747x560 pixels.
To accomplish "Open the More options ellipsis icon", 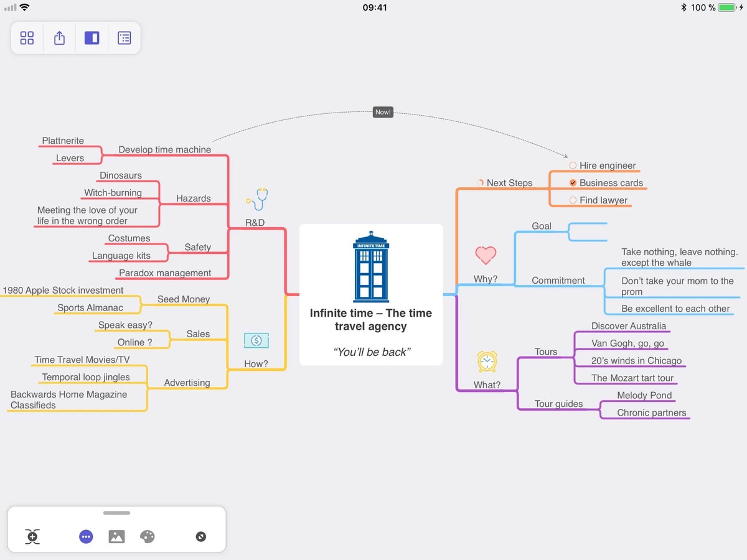I will click(86, 536).
